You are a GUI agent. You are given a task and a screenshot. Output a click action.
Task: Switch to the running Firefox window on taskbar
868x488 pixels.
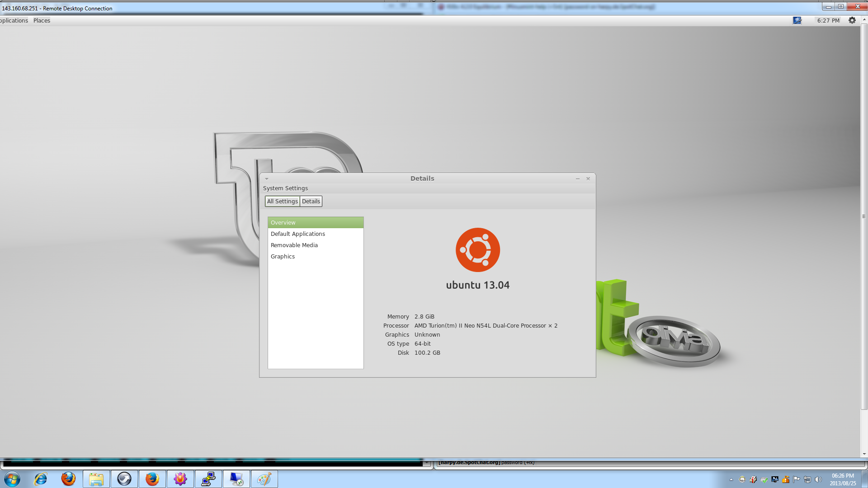click(152, 479)
